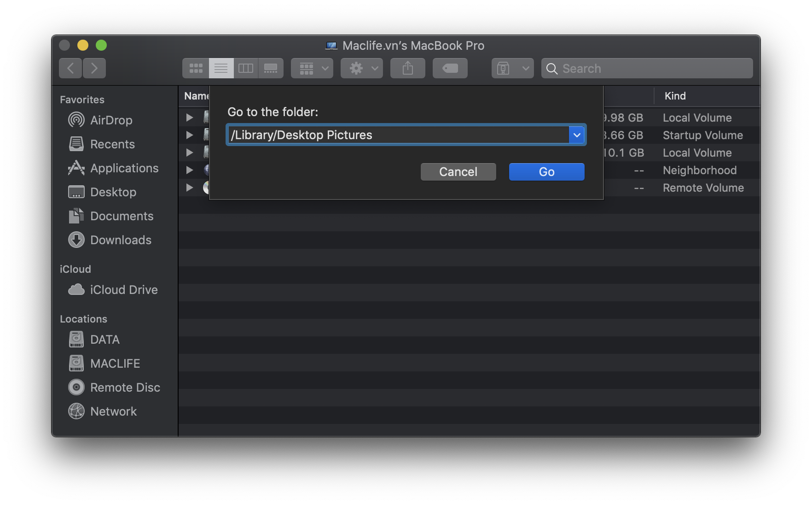Viewport: 812px width, 505px height.
Task: Click the forward navigation arrow
Action: (94, 68)
